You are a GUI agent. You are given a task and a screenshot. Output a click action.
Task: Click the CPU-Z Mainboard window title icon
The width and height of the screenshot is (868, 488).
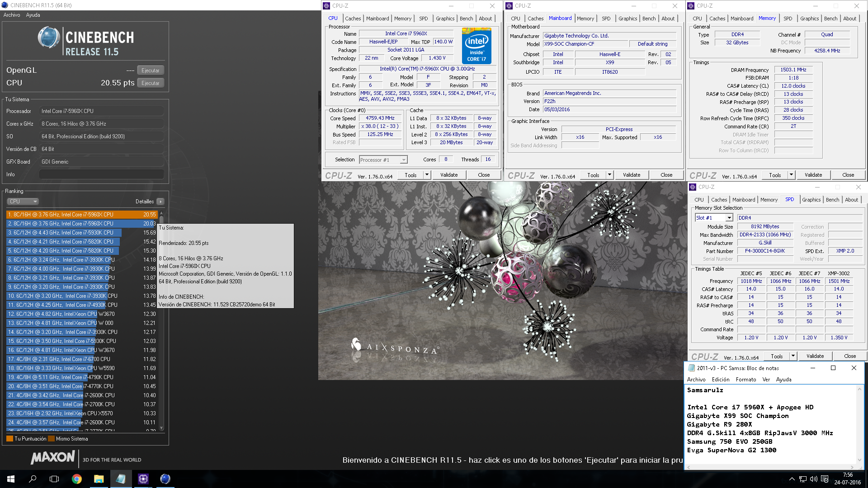click(509, 6)
